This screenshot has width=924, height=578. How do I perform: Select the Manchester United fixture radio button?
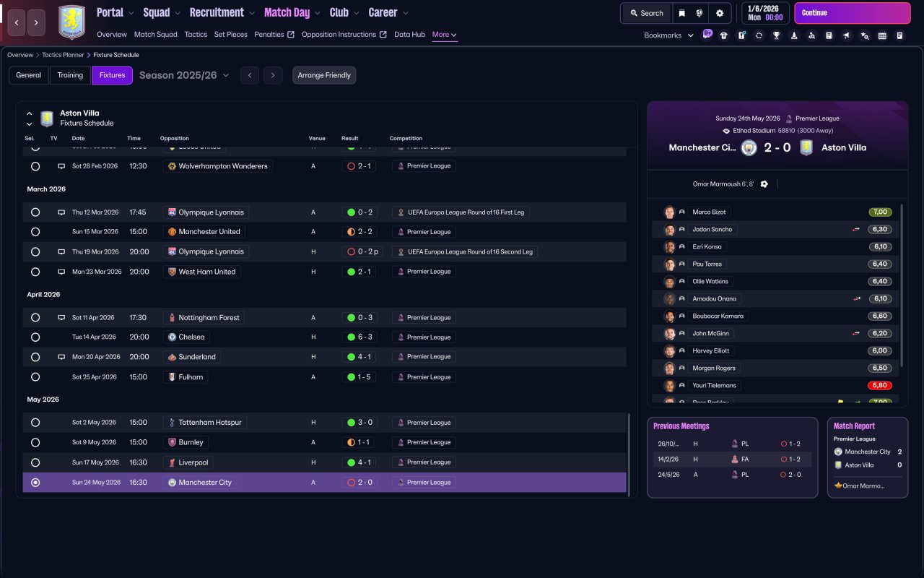[35, 232]
